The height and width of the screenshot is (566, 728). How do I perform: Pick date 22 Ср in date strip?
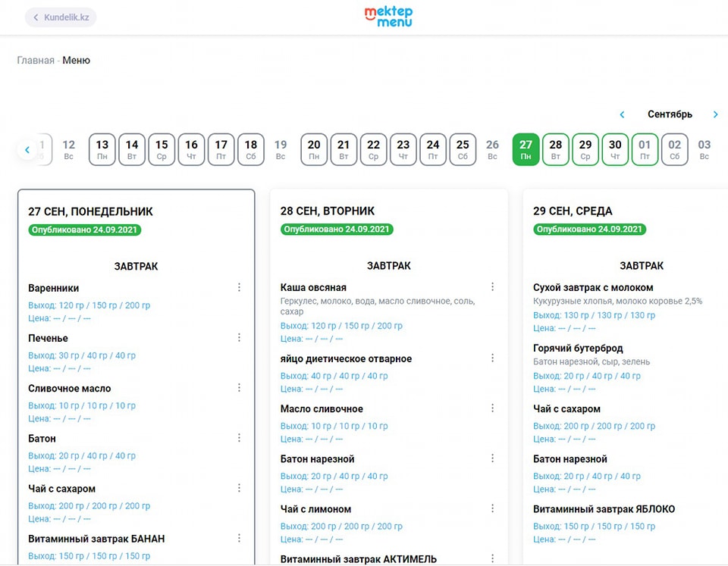click(373, 149)
